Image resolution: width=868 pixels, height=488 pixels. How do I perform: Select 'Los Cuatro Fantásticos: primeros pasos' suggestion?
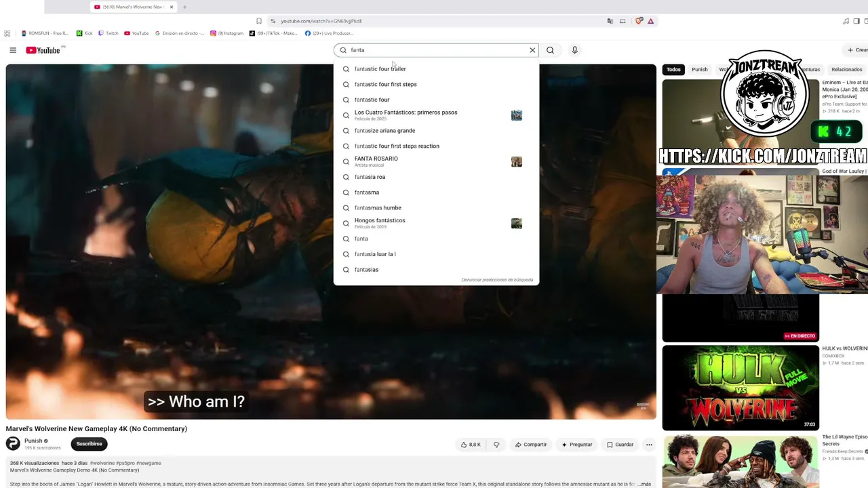tap(436, 115)
